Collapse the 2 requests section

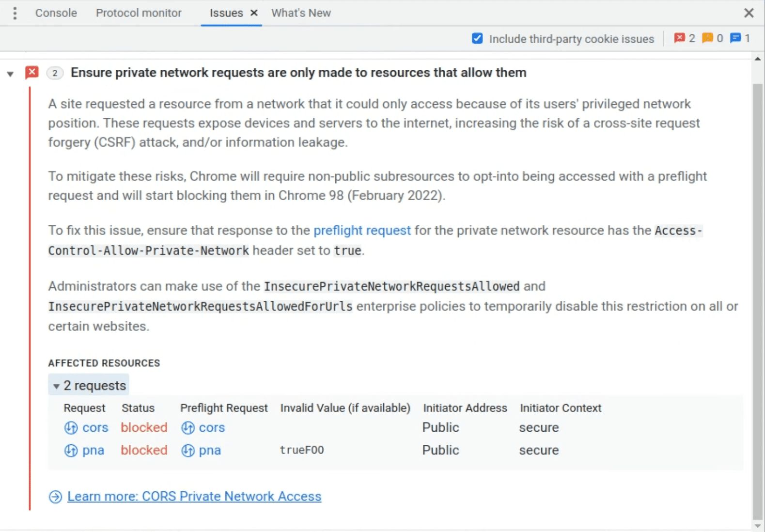tap(57, 386)
